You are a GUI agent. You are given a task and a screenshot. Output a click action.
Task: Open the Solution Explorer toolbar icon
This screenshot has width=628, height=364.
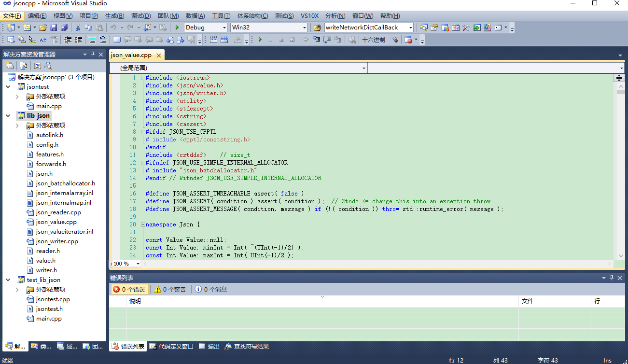click(x=423, y=28)
